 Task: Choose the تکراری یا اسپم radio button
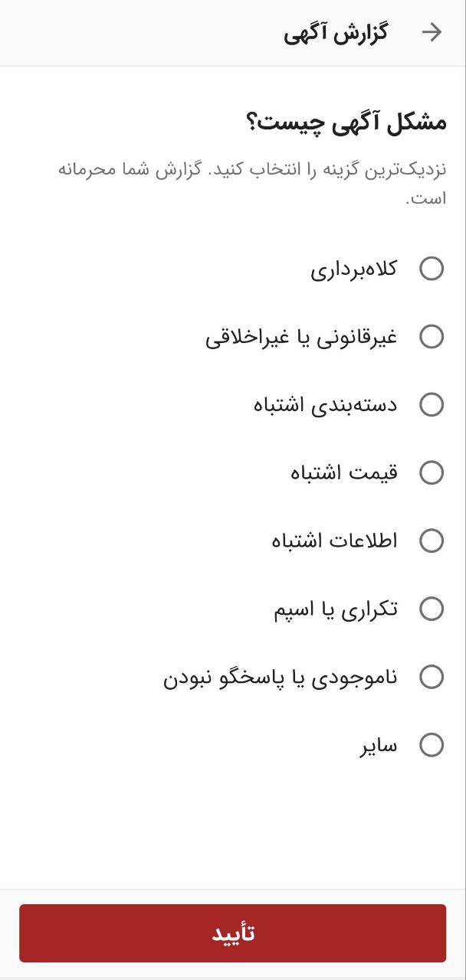[x=432, y=609]
